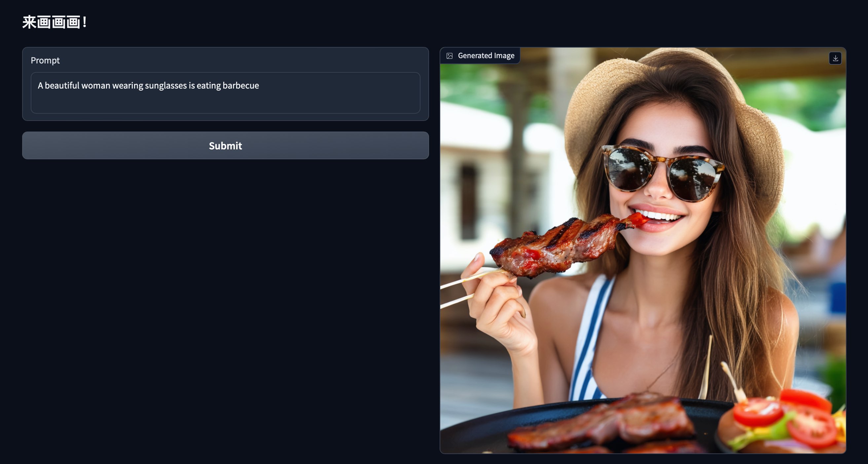Download the generated image
This screenshot has height=464, width=868.
click(835, 58)
